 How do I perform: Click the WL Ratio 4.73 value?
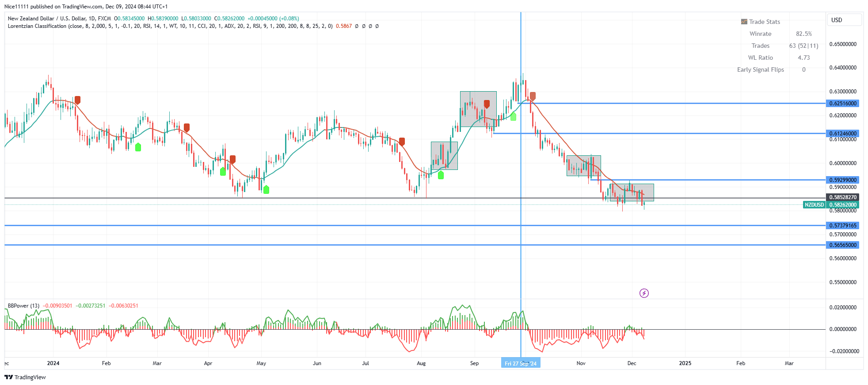click(x=804, y=58)
